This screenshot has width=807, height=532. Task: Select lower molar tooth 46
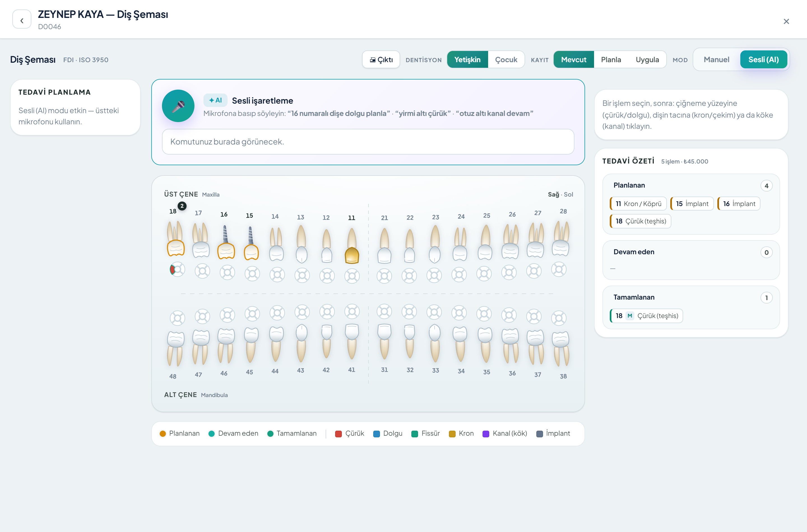[x=226, y=346]
